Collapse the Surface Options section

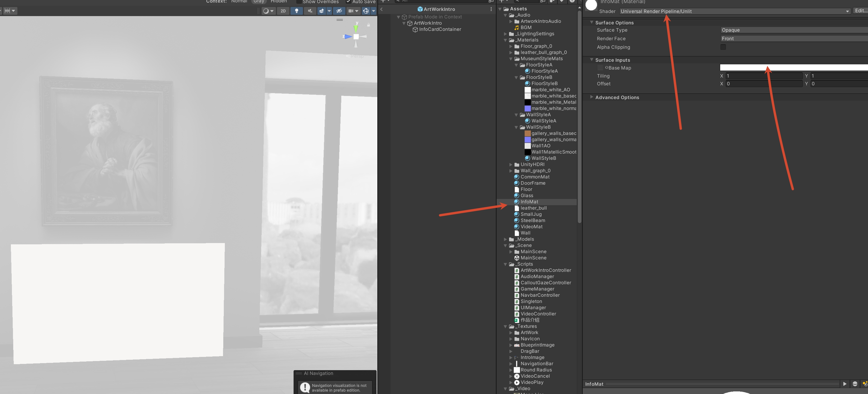point(591,23)
